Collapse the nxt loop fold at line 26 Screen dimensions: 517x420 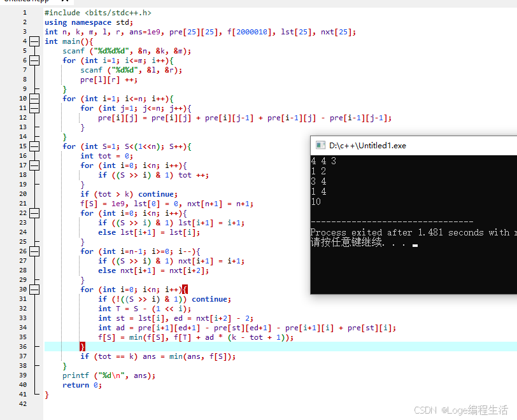click(34, 251)
